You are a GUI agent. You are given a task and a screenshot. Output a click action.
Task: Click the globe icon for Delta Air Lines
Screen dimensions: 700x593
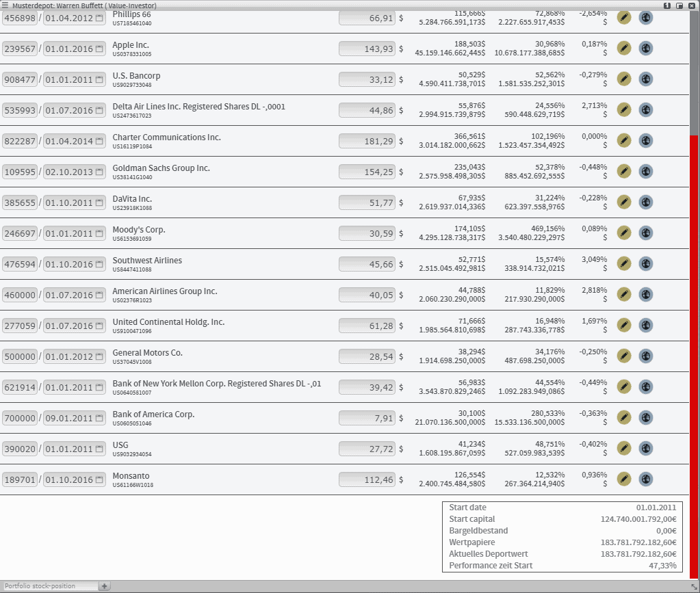point(645,109)
